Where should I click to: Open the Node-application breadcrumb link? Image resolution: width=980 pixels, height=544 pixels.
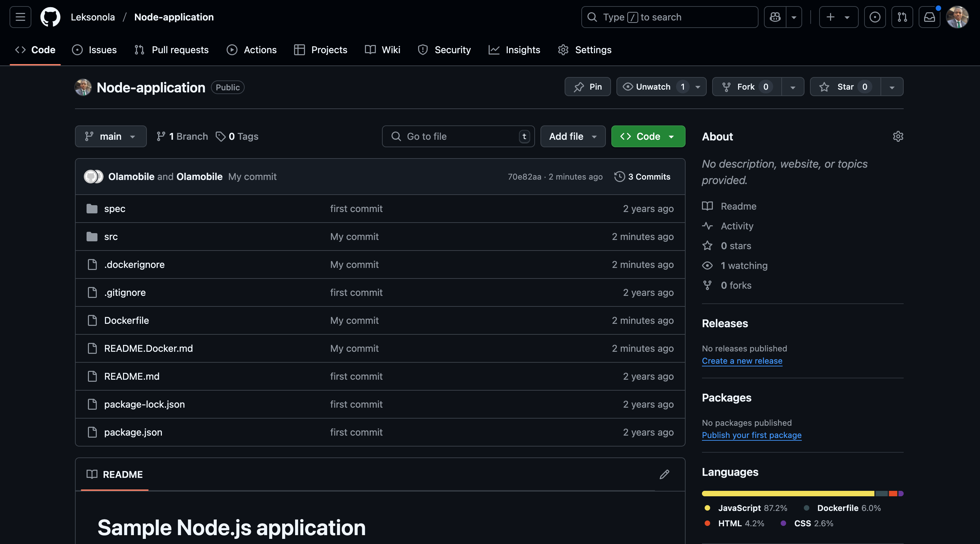tap(174, 17)
